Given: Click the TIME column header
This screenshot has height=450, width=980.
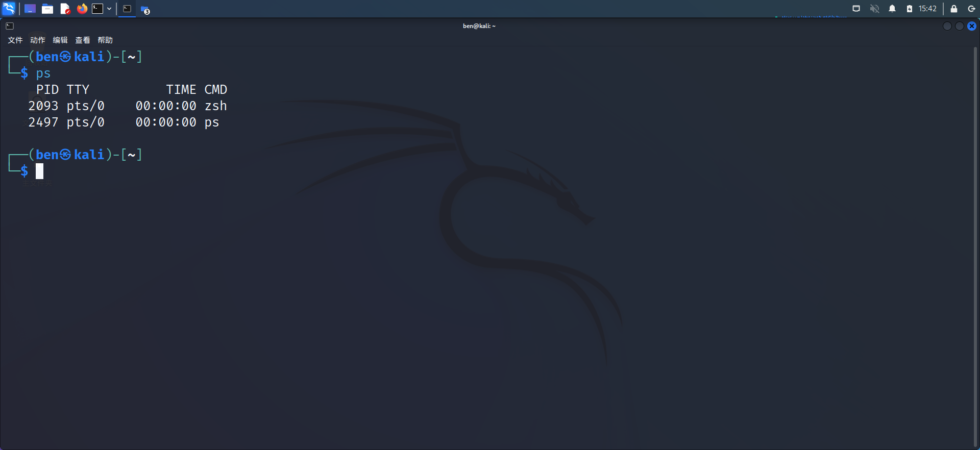Looking at the screenshot, I should 181,90.
